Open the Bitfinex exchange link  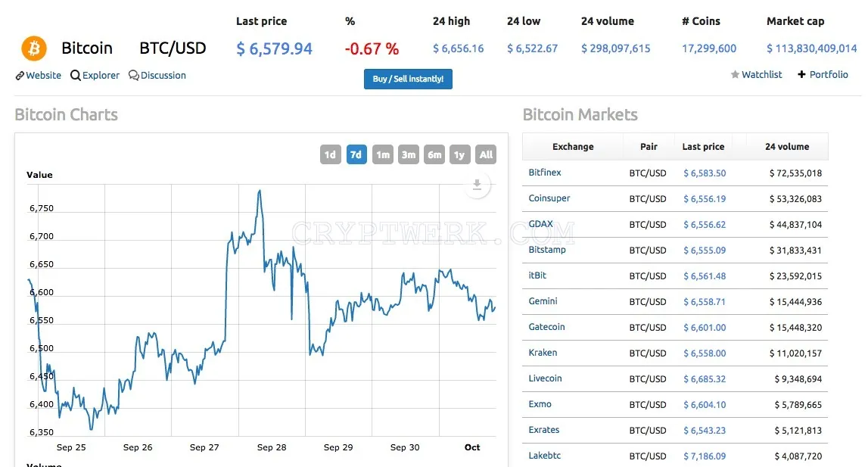click(545, 173)
